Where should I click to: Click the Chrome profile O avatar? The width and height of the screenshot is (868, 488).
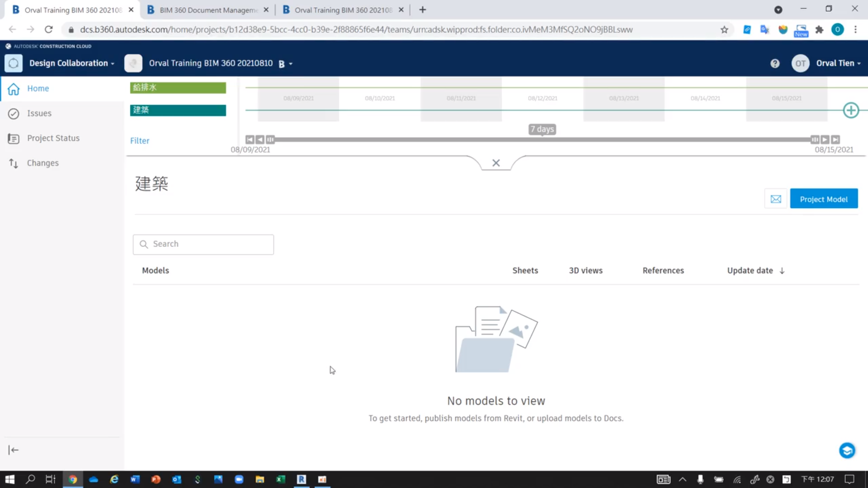[x=837, y=30]
